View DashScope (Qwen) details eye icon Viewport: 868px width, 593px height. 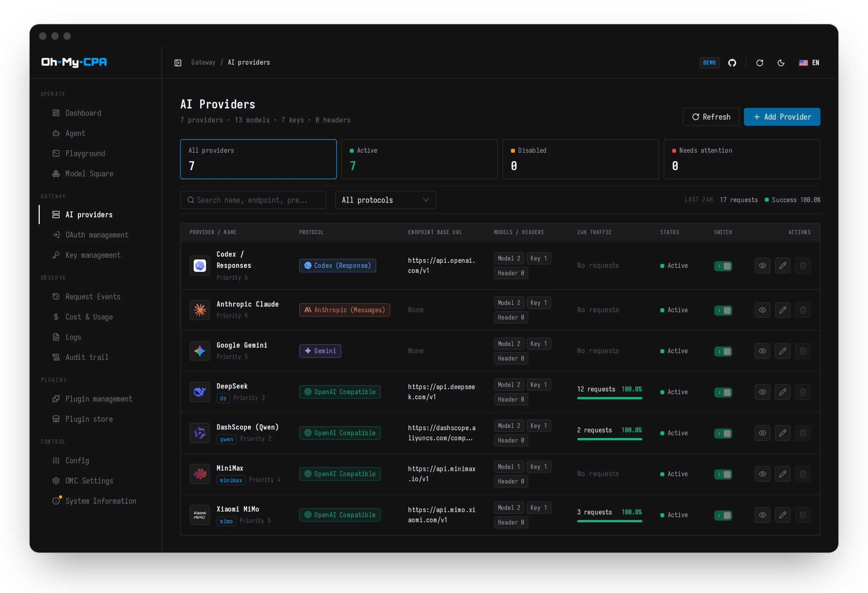(762, 433)
